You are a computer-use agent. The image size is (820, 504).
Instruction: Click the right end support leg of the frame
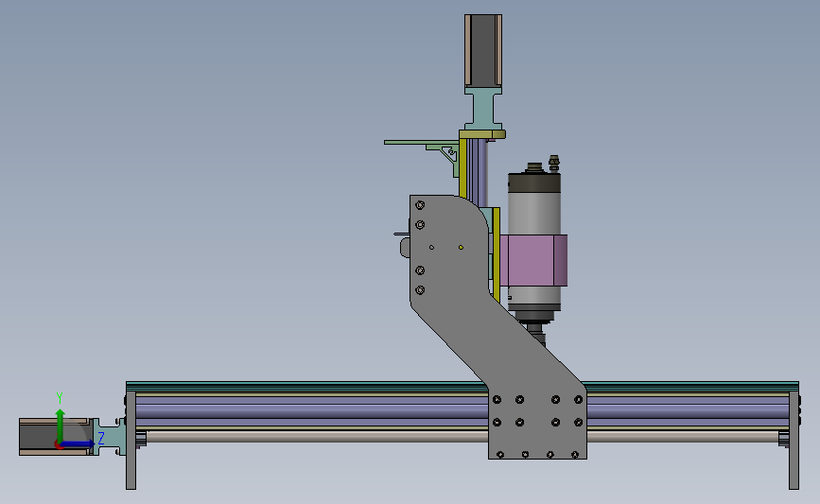pyautogui.click(x=794, y=441)
